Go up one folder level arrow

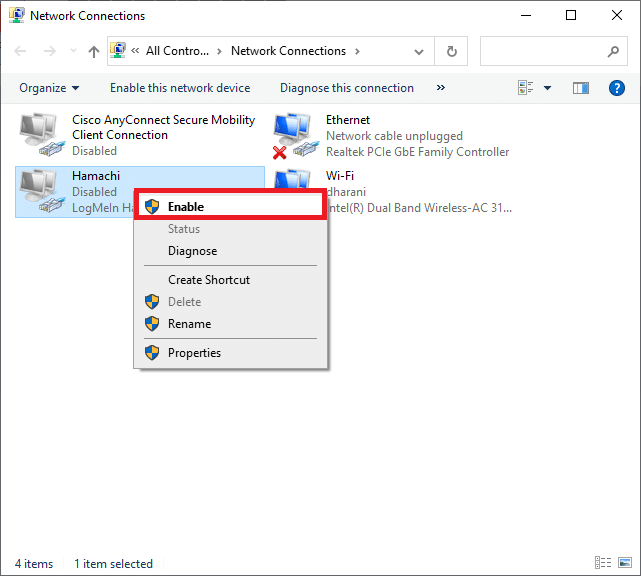click(x=94, y=51)
